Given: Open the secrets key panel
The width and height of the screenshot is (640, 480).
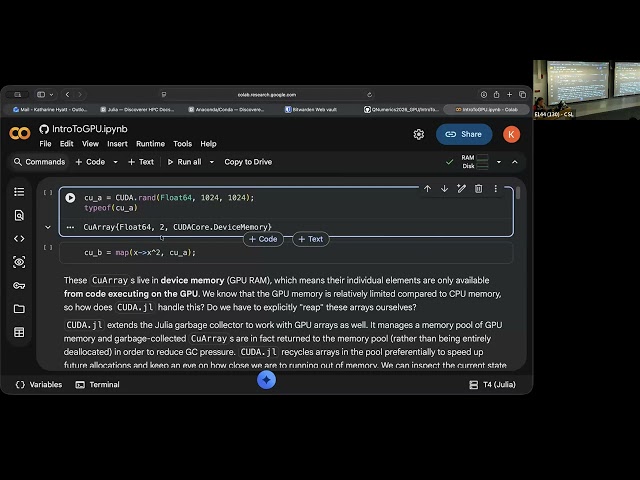Looking at the screenshot, I should (19, 285).
